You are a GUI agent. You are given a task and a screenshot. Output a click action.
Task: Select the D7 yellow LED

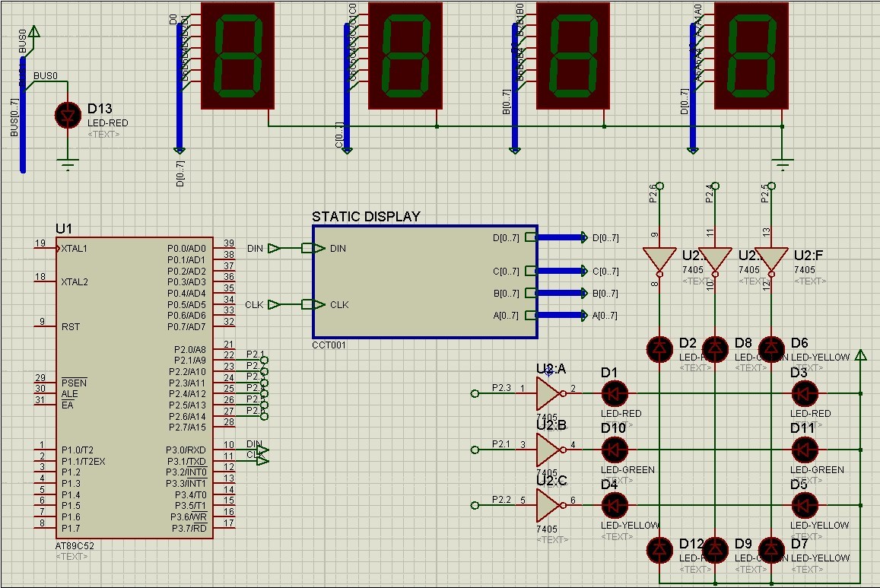pos(771,549)
